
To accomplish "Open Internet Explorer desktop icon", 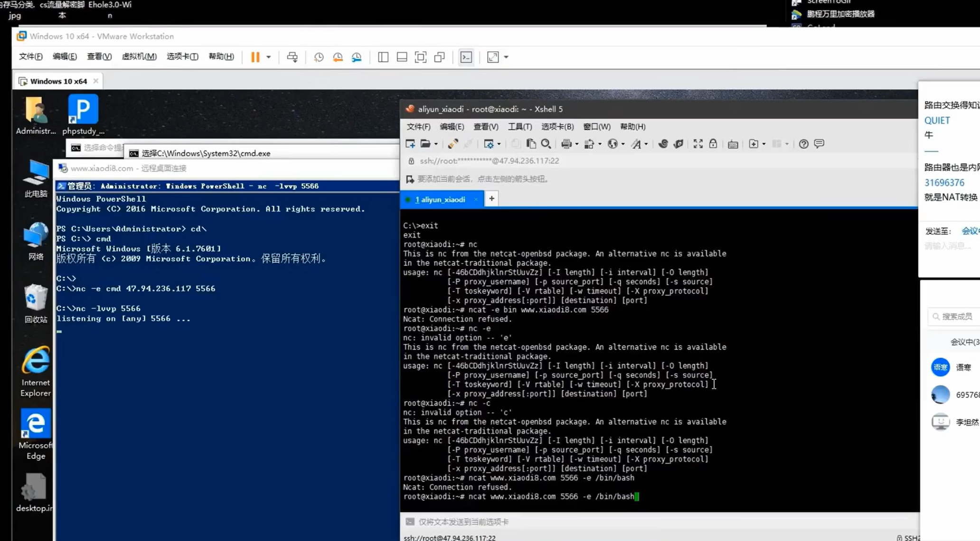I will pyautogui.click(x=36, y=372).
